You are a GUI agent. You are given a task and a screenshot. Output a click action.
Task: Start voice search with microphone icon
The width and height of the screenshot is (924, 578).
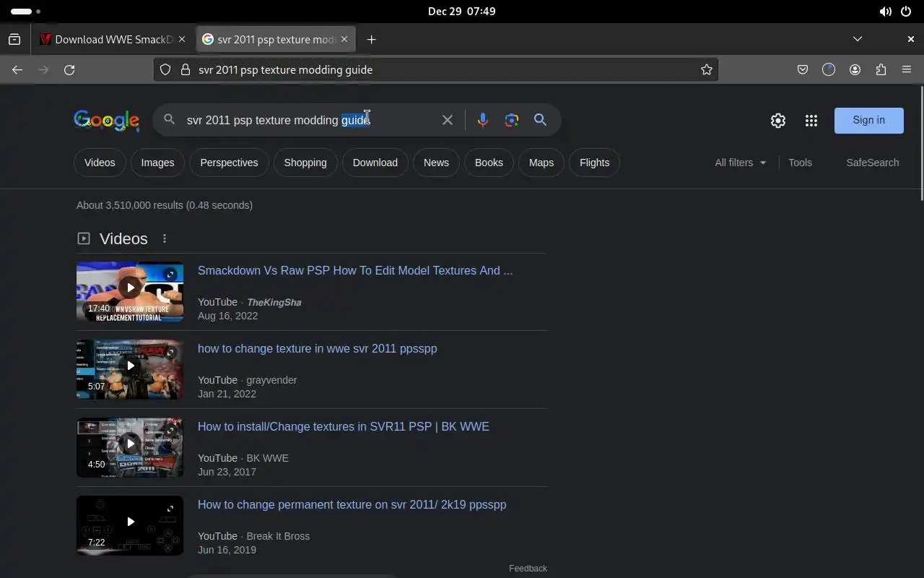(x=483, y=120)
